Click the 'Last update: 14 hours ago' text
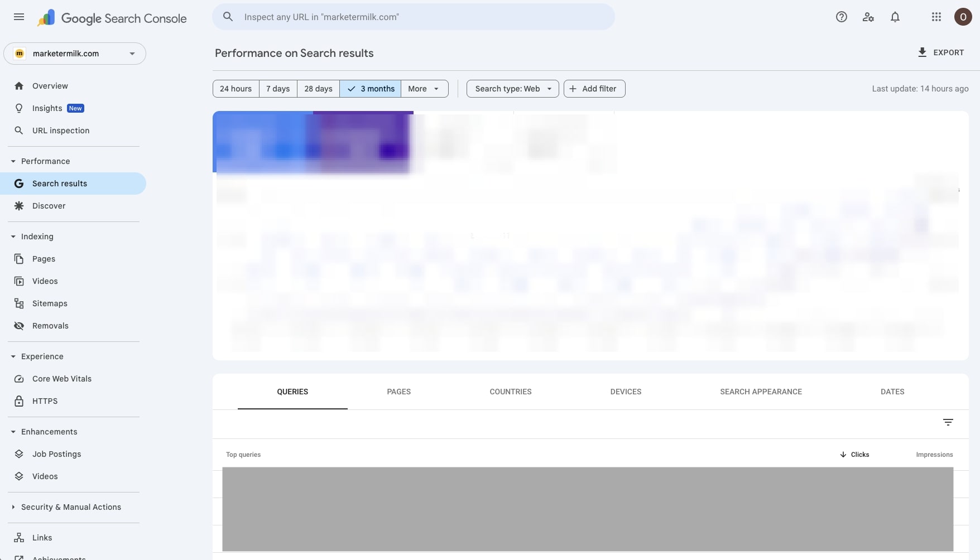 (920, 89)
